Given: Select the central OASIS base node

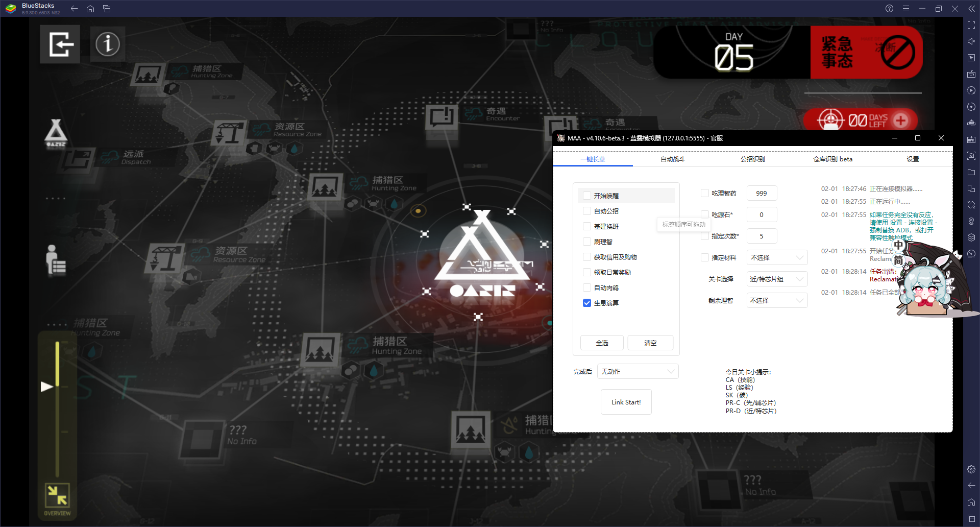Looking at the screenshot, I should pyautogui.click(x=482, y=254).
